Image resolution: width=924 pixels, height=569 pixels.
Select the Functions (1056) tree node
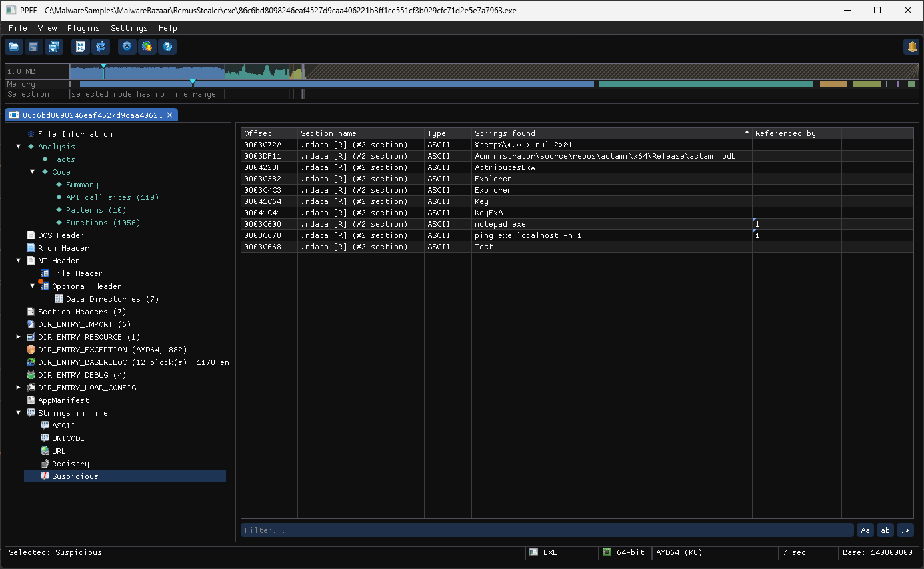click(x=103, y=223)
